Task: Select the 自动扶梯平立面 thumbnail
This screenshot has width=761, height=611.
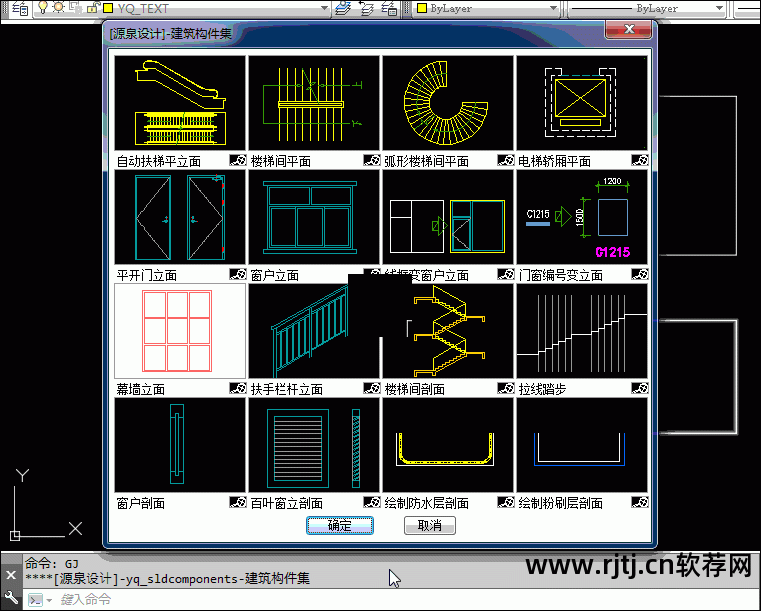Action: [180, 103]
